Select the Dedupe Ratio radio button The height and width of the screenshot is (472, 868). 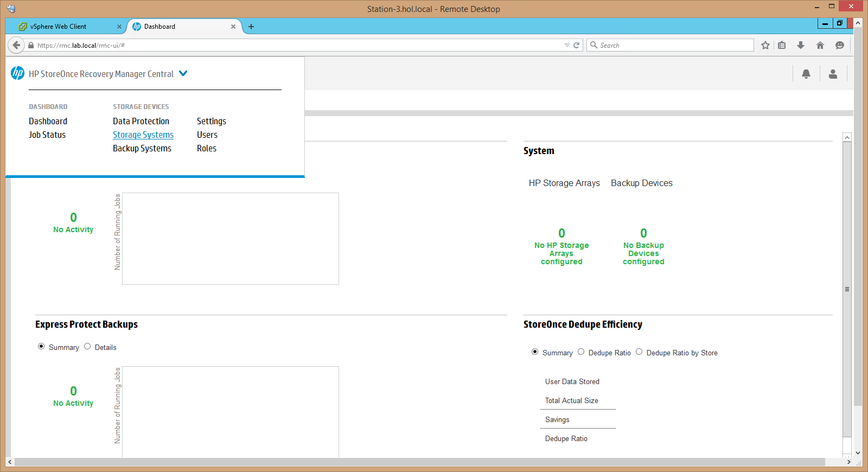pos(581,352)
